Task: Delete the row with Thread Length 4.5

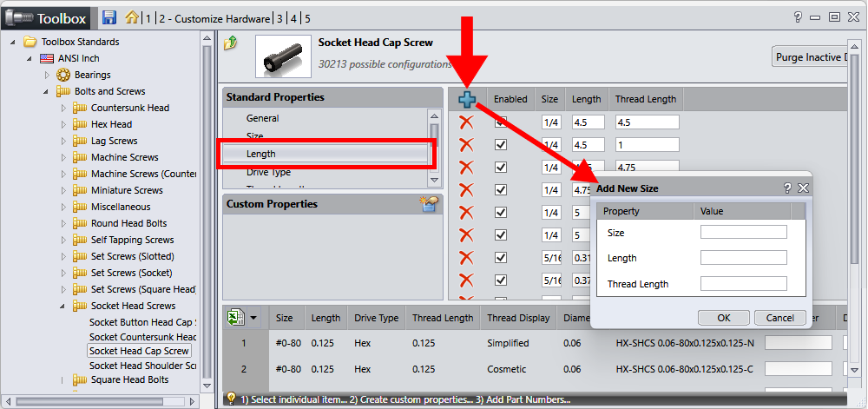Action: pyautogui.click(x=467, y=122)
